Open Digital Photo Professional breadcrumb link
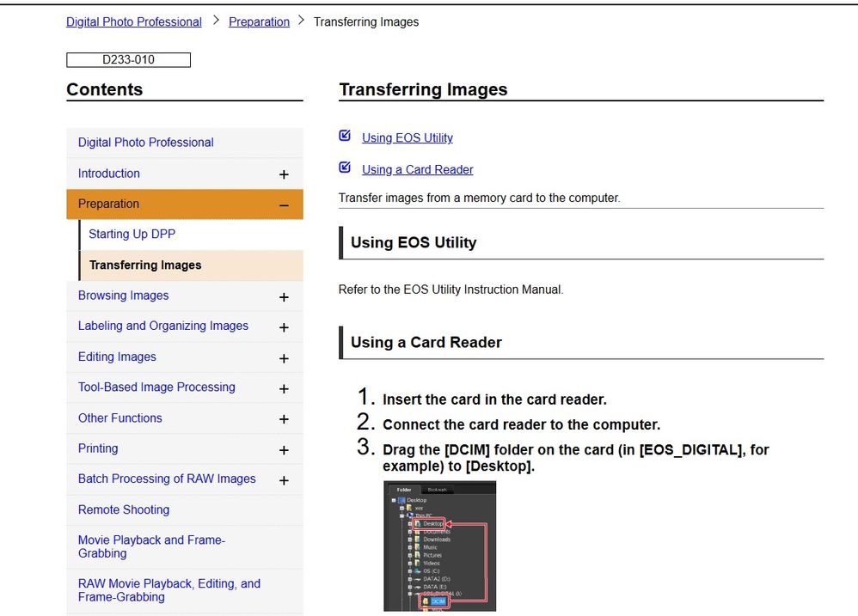 coord(134,21)
